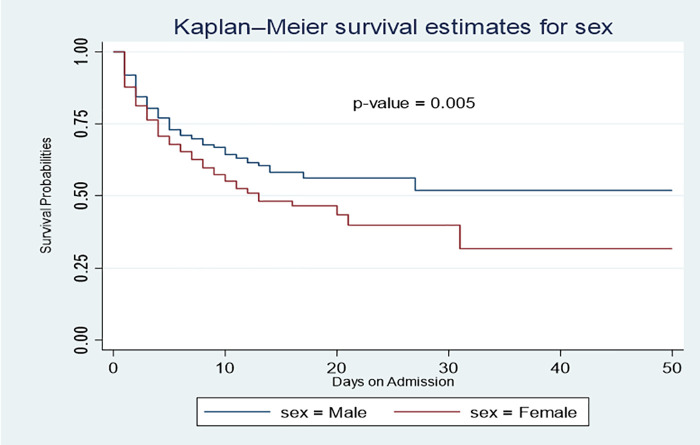Click the x-axis tick label 40
The width and height of the screenshot is (700, 445).
pyautogui.click(x=560, y=367)
